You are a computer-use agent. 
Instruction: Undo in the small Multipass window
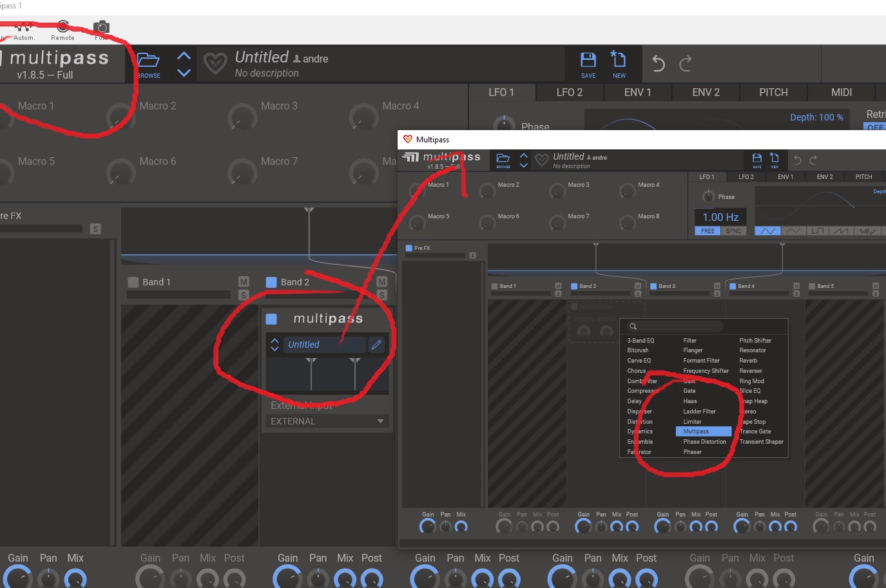tap(797, 160)
